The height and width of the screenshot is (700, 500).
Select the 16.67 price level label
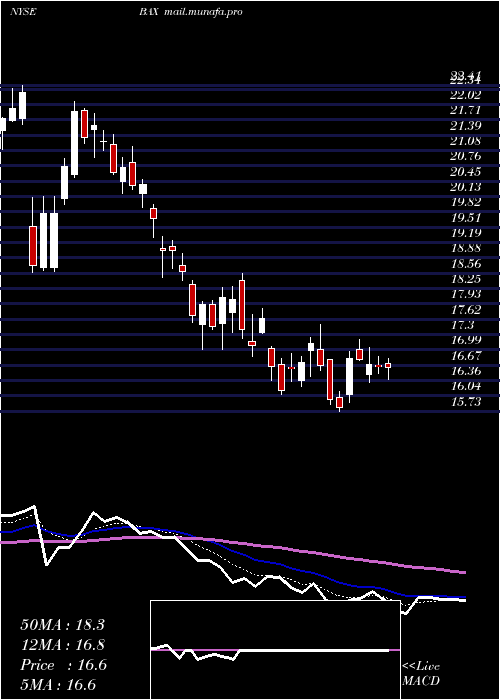click(x=465, y=356)
